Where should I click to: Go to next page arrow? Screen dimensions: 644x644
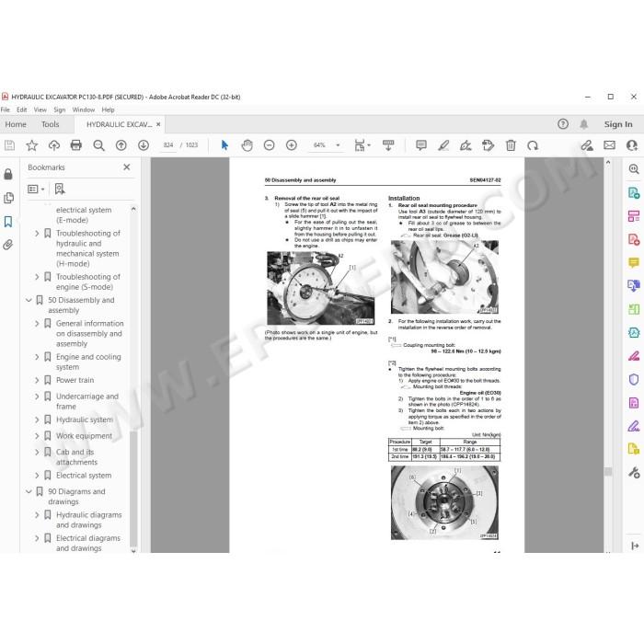point(144,145)
